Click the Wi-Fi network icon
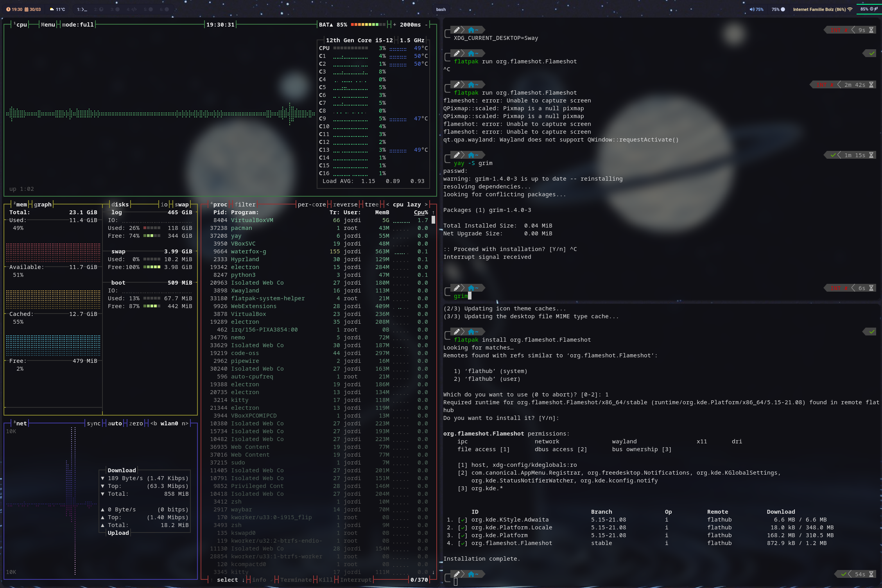Image resolution: width=882 pixels, height=588 pixels. (x=850, y=9)
